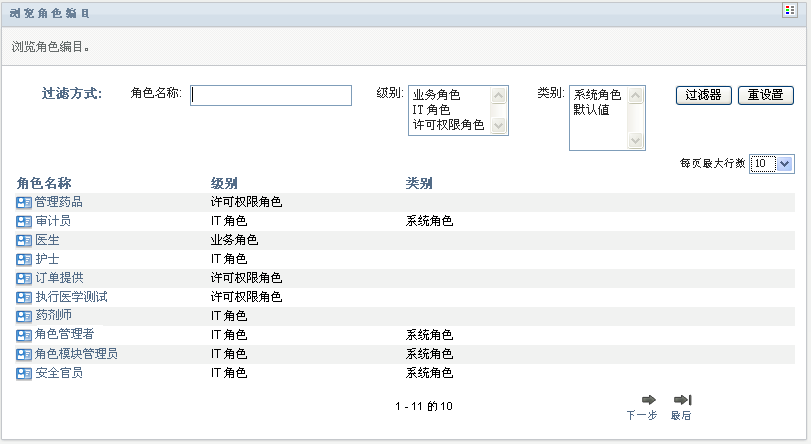
Task: Click the role icon beside 医生
Action: (24, 241)
